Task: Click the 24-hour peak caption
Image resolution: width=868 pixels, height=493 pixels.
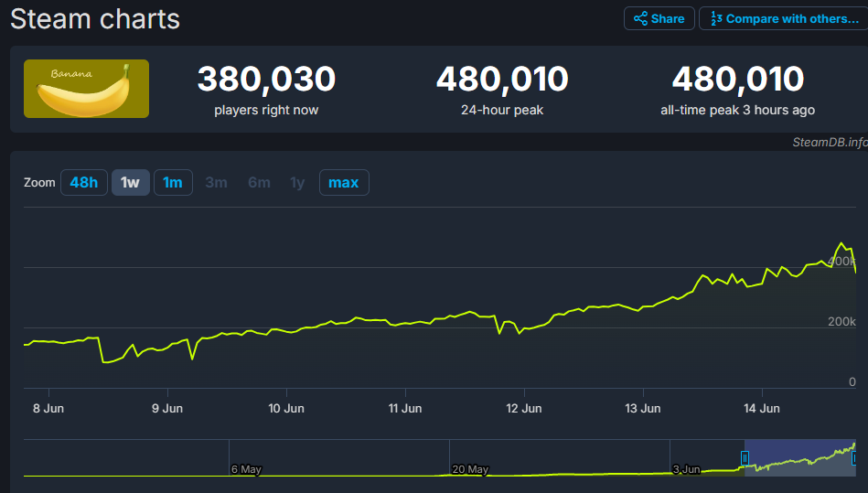Action: [x=502, y=110]
